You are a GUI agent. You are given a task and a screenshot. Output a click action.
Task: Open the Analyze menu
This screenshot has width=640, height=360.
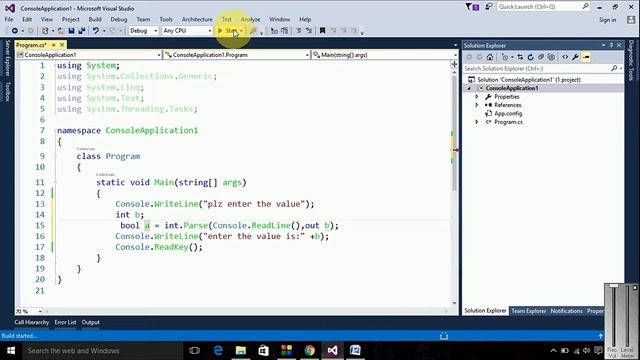[x=250, y=19]
